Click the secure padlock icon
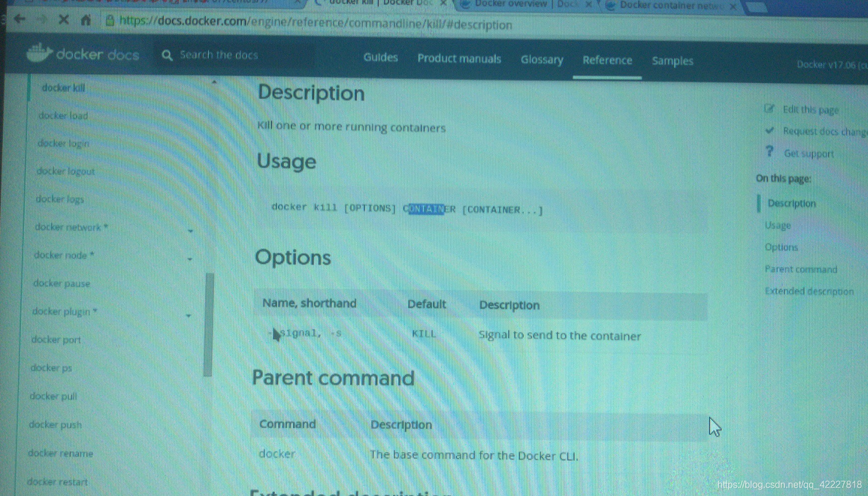This screenshot has width=868, height=496. [110, 21]
